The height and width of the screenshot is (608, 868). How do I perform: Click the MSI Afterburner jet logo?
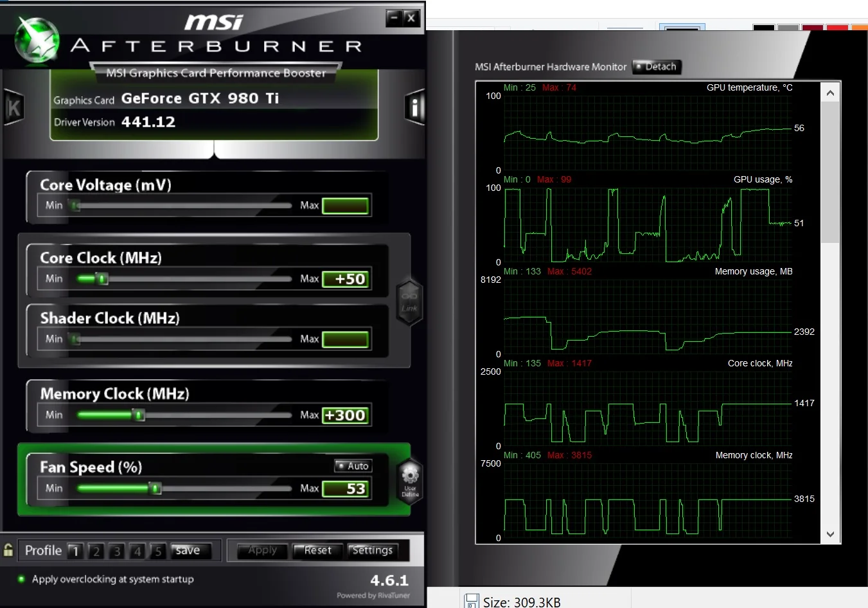[37, 40]
